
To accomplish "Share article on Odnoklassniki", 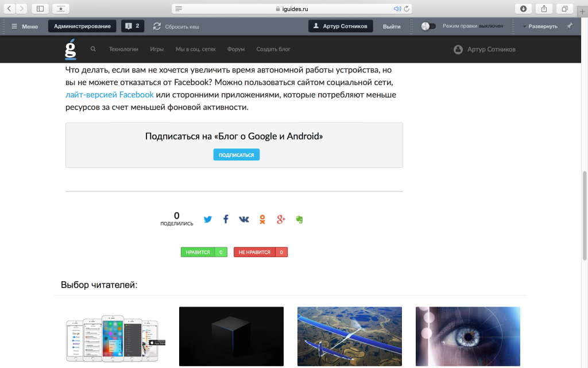I will (x=262, y=219).
